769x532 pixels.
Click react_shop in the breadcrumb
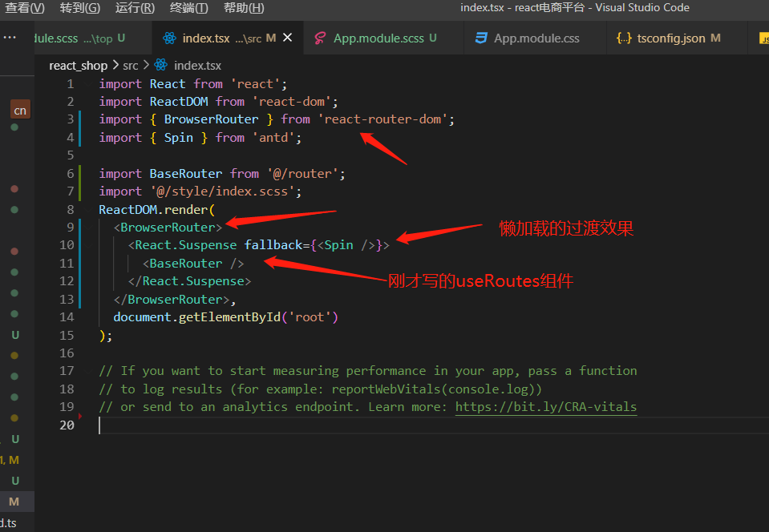click(x=78, y=66)
